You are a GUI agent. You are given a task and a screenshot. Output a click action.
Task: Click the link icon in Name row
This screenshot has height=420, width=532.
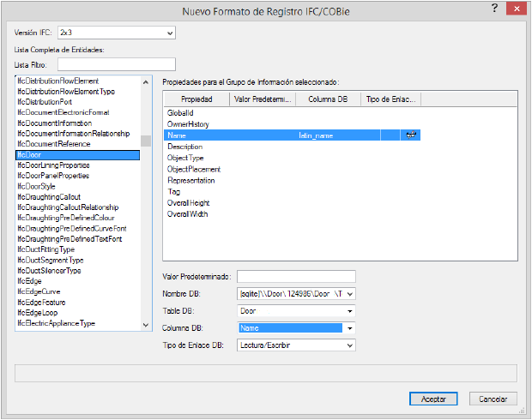click(x=412, y=135)
